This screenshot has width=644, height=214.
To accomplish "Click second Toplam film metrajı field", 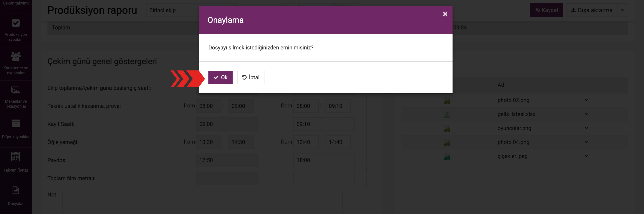I will point(324,178).
